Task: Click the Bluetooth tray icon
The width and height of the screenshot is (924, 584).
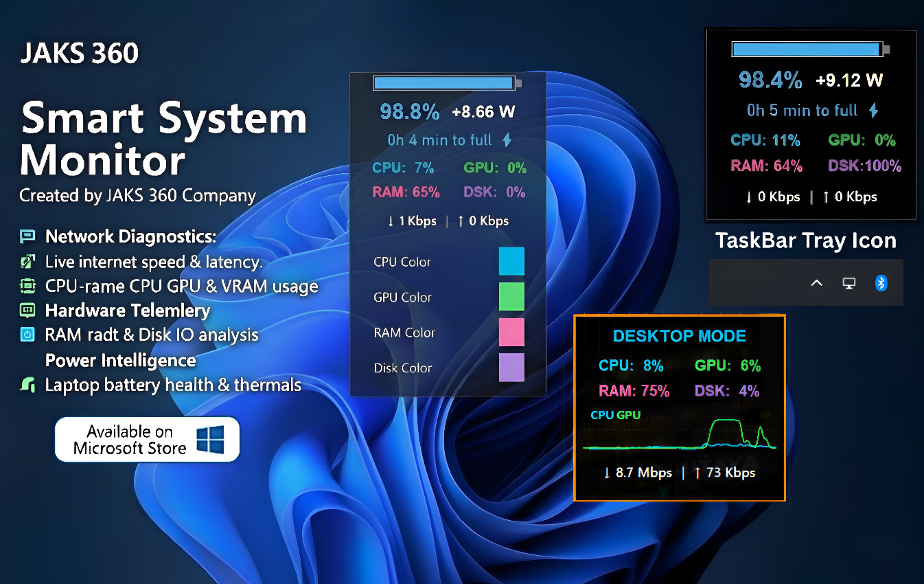Action: point(881,282)
